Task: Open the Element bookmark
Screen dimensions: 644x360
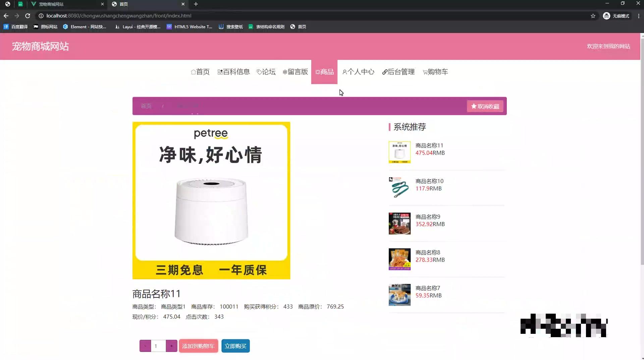Action: pyautogui.click(x=85, y=27)
